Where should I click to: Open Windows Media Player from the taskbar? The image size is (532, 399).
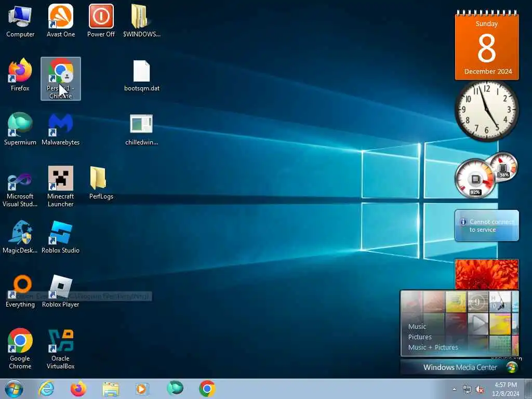point(142,389)
